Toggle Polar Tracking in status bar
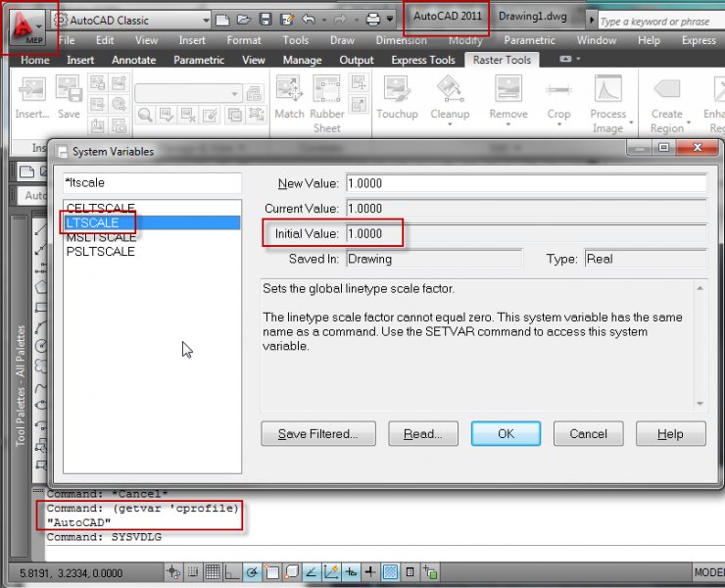 click(x=252, y=572)
